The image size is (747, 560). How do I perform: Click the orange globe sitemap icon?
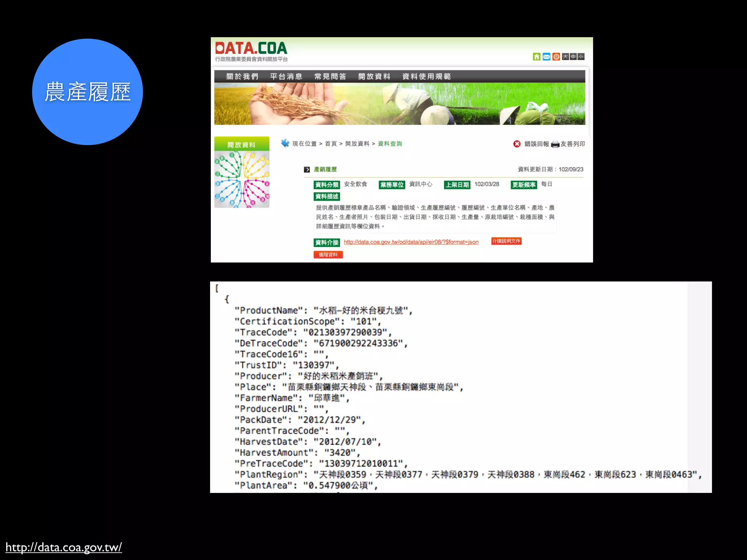click(556, 57)
